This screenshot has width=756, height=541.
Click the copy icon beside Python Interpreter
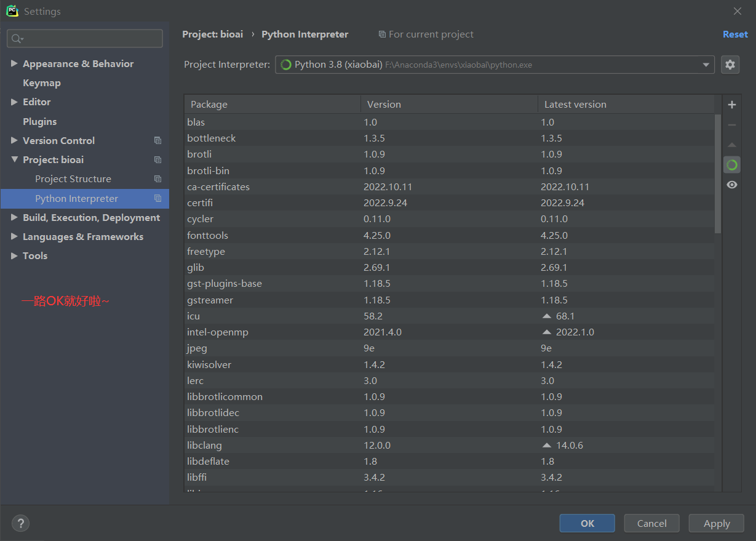coord(157,198)
